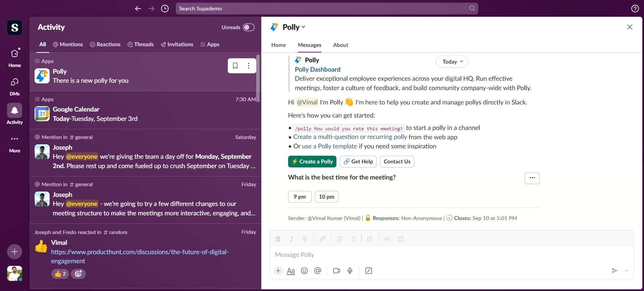The width and height of the screenshot is (644, 291).
Task: Open the emoji picker in composer
Action: [x=304, y=271]
